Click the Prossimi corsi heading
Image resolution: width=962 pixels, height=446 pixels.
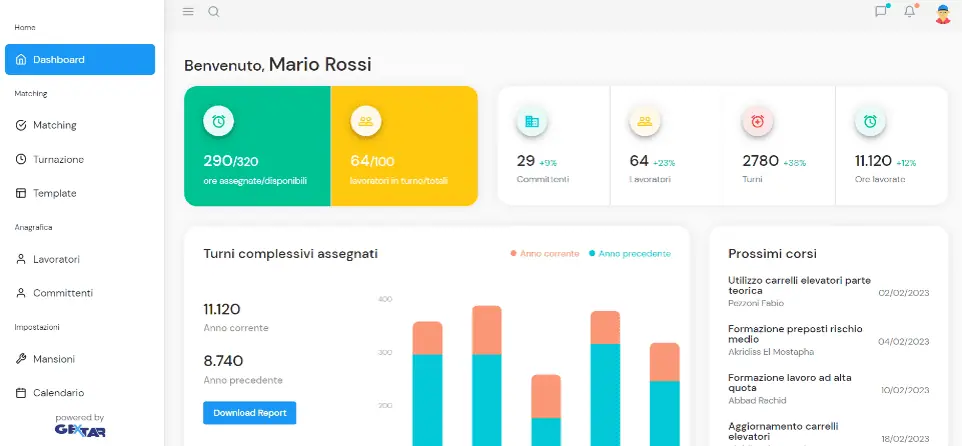pos(772,254)
